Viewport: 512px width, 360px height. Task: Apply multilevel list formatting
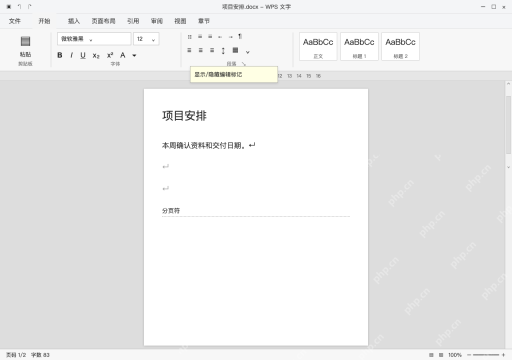[x=210, y=37]
